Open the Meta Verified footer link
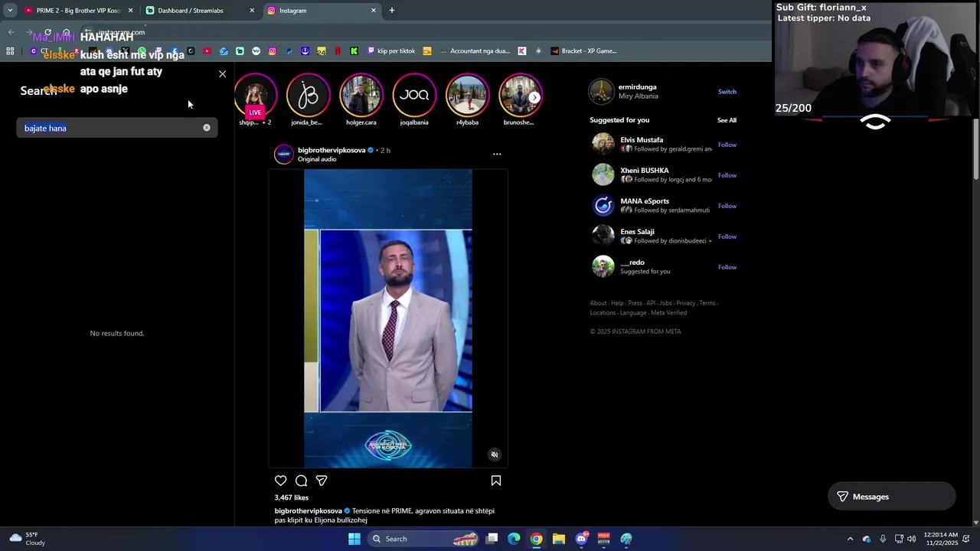Screen dimensions: 980x551 pyautogui.click(x=668, y=313)
